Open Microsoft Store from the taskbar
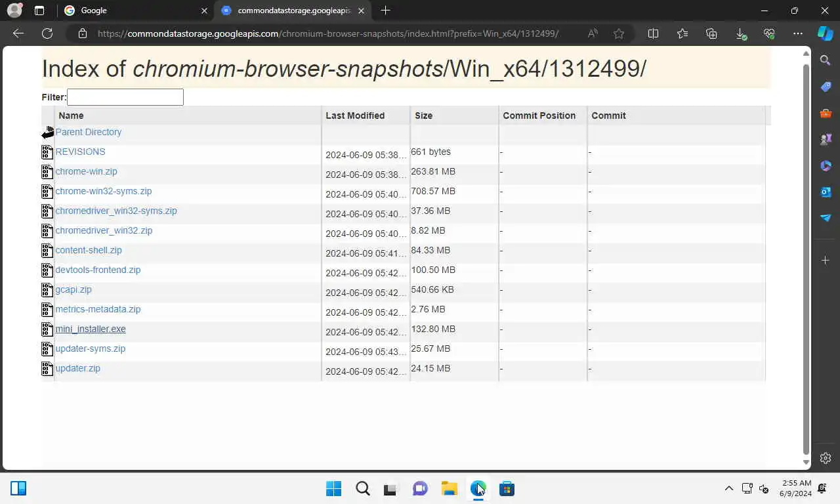Viewport: 840px width, 504px height. click(507, 489)
